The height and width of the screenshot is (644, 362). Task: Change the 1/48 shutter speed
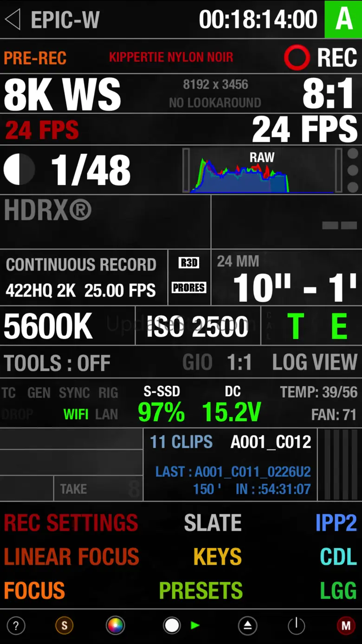(x=90, y=170)
